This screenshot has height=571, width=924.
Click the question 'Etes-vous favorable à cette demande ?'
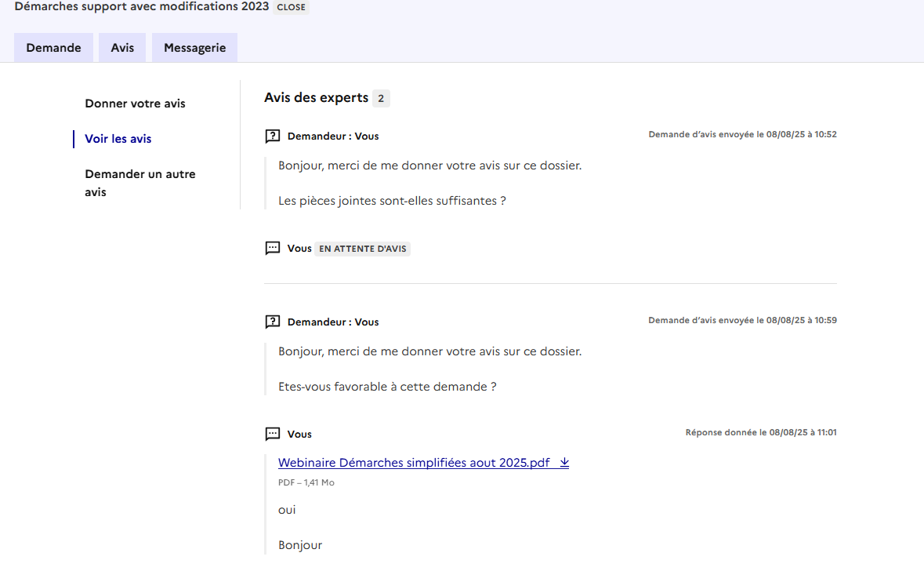point(387,387)
